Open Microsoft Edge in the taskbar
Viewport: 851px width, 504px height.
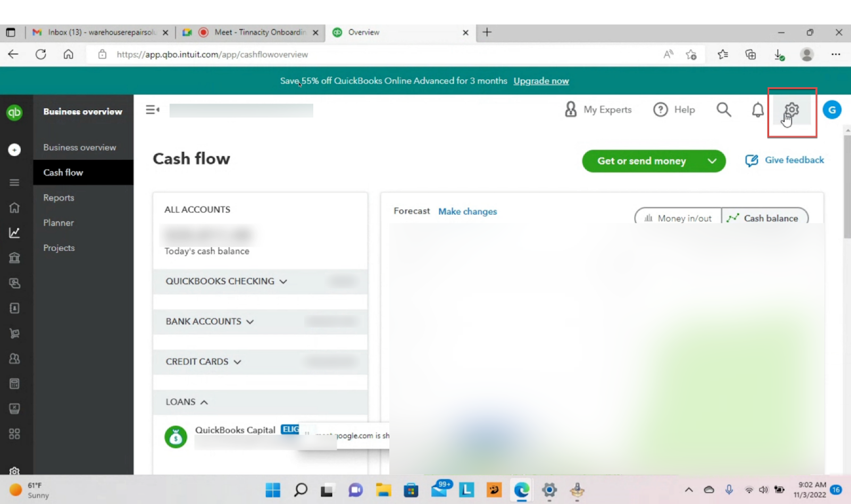tap(522, 490)
